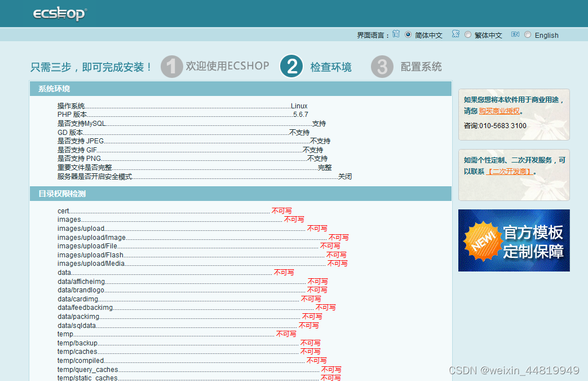The width and height of the screenshot is (588, 381).
Task: Click the 服务器是否开启安全模式 row
Action: pos(205,177)
